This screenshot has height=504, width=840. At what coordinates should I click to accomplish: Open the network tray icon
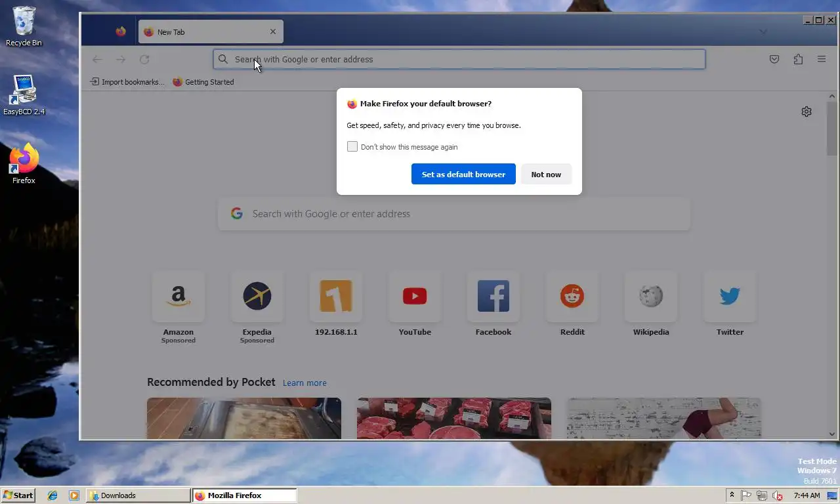point(762,495)
